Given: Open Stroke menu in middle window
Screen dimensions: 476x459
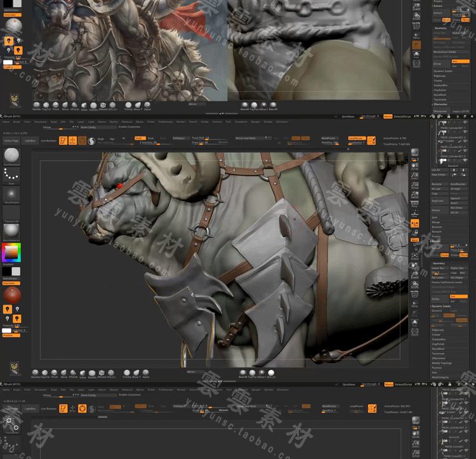Looking at the screenshot, I should [204, 122].
